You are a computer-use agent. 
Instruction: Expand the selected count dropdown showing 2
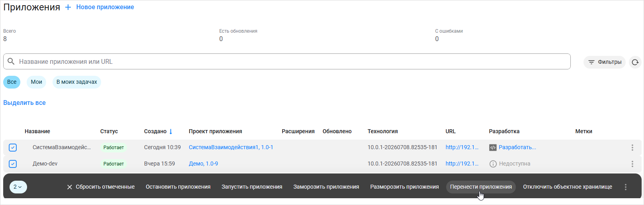click(18, 187)
